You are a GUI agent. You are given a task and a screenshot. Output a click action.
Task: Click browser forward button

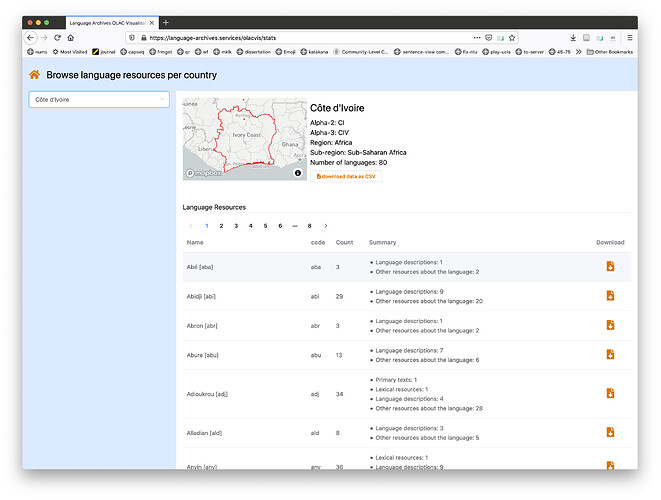[x=44, y=38]
